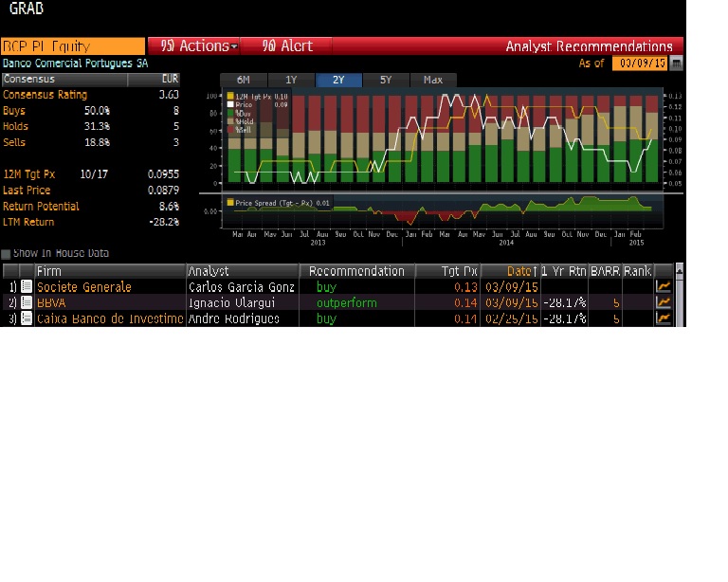Select the Max chart range tab
Screen dimensions: 728x582
(x=433, y=80)
